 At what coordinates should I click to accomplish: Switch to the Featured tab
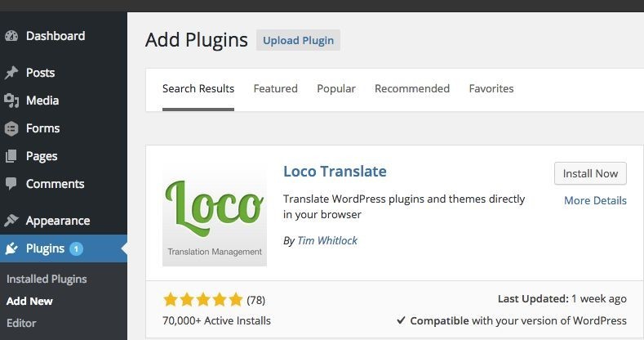[276, 89]
